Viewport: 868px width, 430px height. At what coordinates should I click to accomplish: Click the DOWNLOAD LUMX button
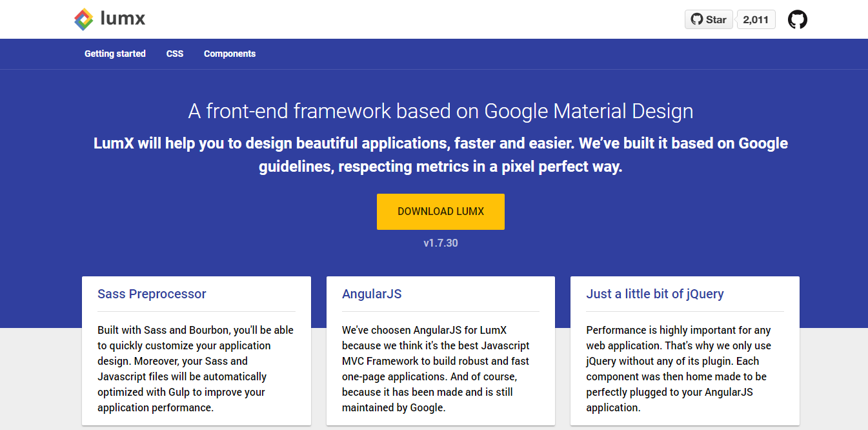441,212
